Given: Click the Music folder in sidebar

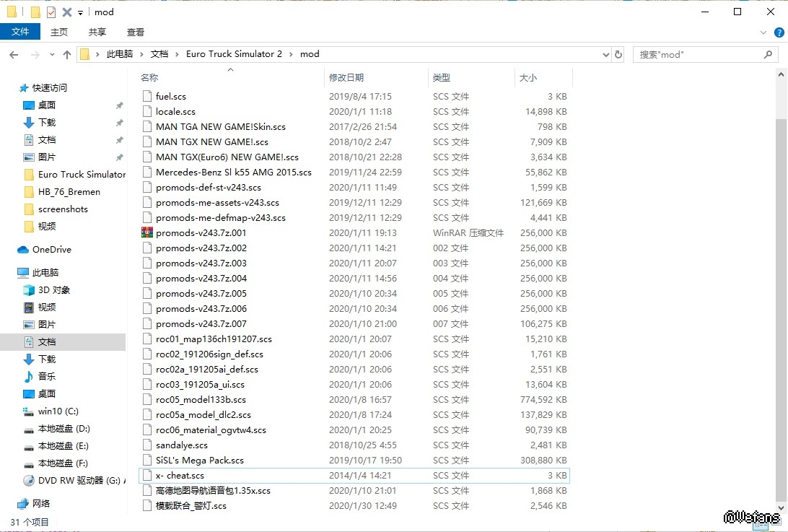Looking at the screenshot, I should [x=47, y=377].
